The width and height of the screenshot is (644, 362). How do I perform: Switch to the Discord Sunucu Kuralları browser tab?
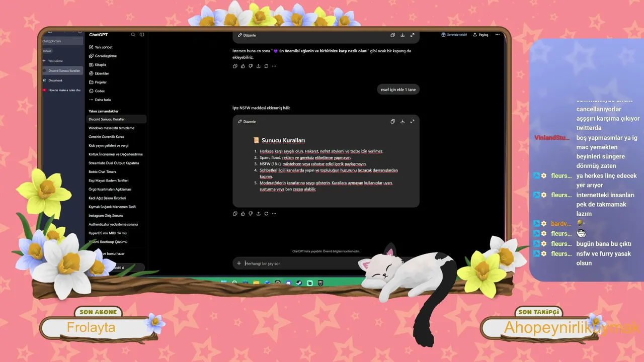point(62,70)
